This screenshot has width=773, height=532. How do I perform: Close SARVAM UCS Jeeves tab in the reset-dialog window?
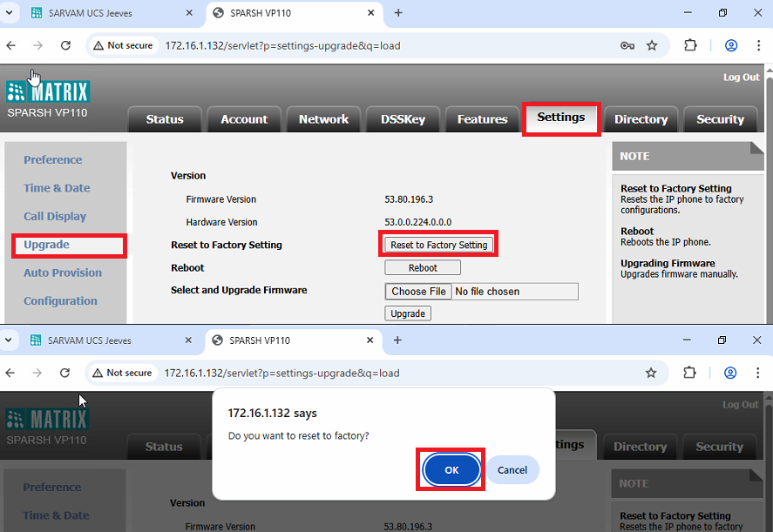tap(188, 340)
